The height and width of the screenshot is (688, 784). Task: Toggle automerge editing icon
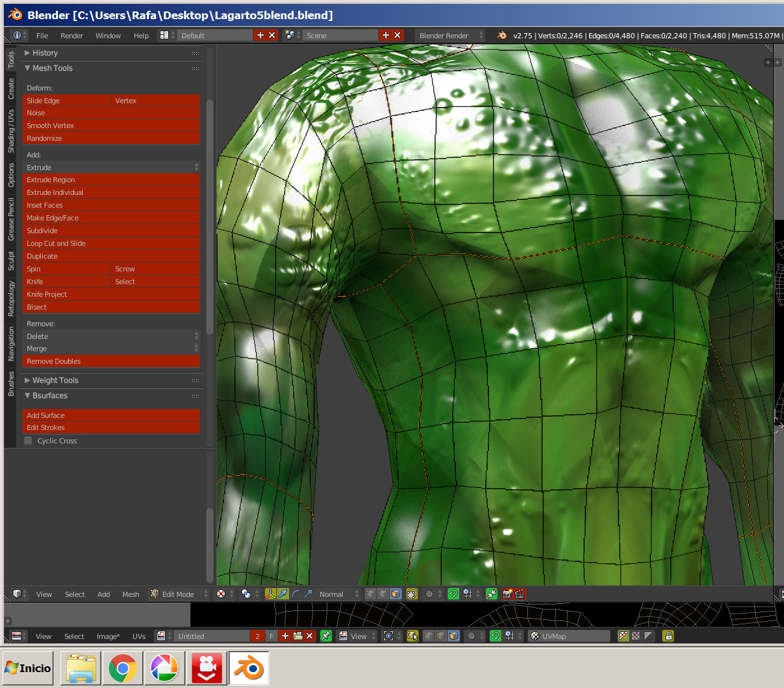click(491, 594)
